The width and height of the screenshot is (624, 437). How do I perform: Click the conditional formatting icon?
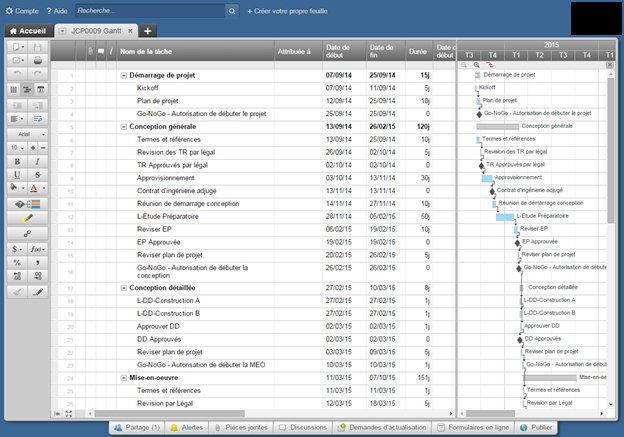(28, 203)
